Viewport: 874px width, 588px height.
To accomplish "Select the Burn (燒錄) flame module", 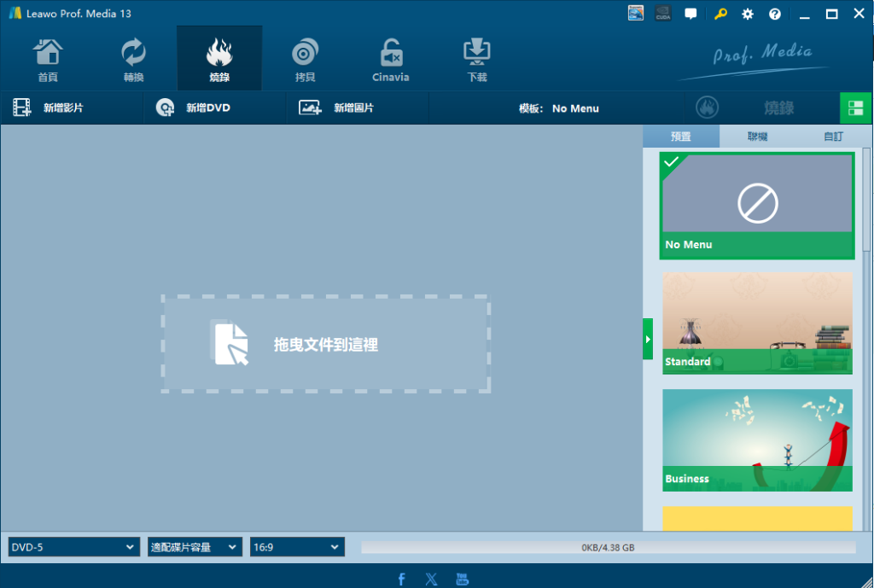I will pyautogui.click(x=219, y=59).
